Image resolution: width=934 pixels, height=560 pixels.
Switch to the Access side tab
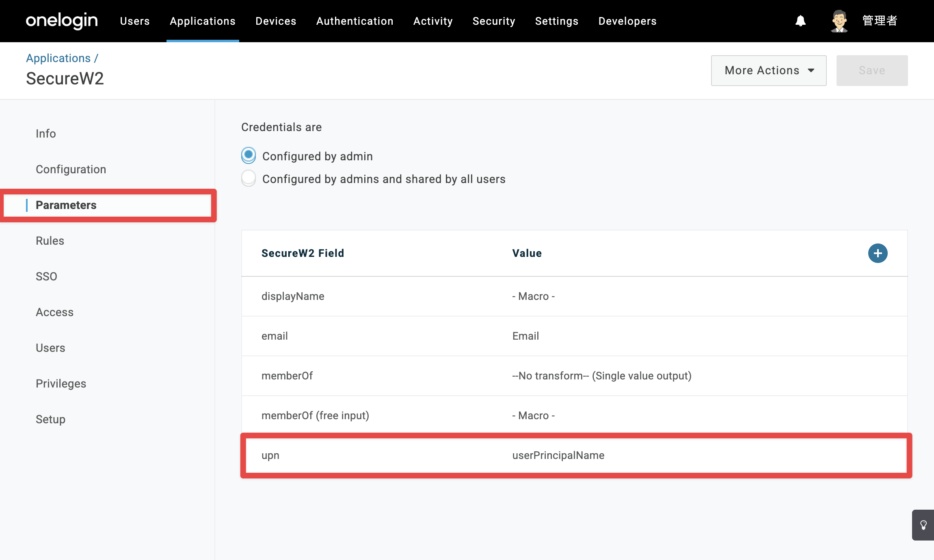(x=55, y=312)
